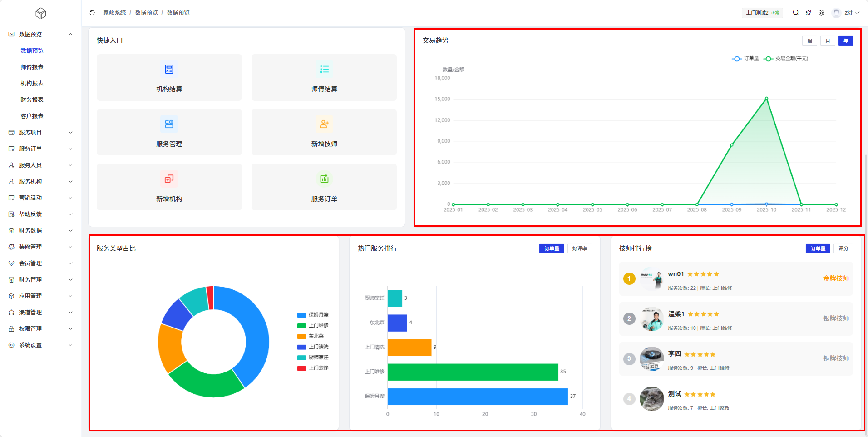Click the 新增技师 add-user icon
Screen dimensions: 868x437
click(324, 124)
